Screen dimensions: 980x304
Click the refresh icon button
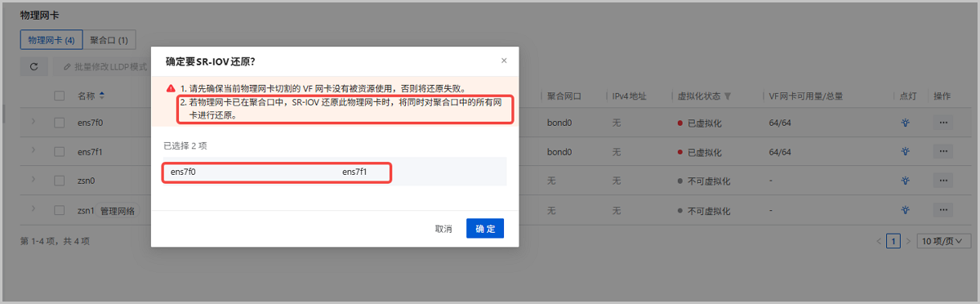(33, 66)
